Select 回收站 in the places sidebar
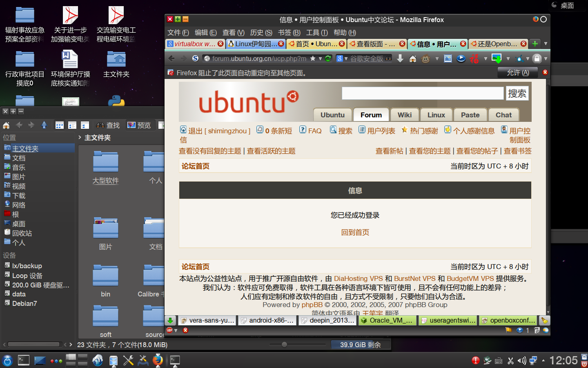The image size is (588, 368). (22, 233)
